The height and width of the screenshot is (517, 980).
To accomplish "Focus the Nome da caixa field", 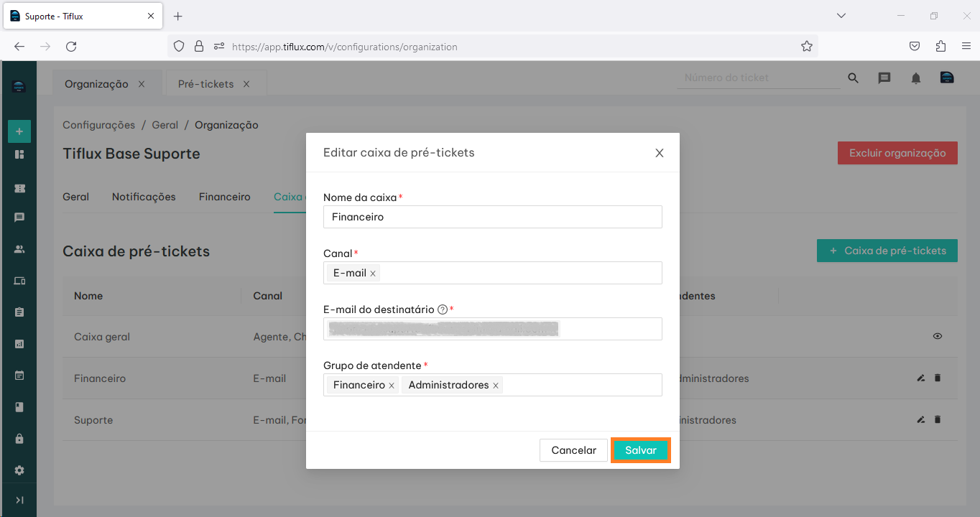I will pyautogui.click(x=492, y=217).
